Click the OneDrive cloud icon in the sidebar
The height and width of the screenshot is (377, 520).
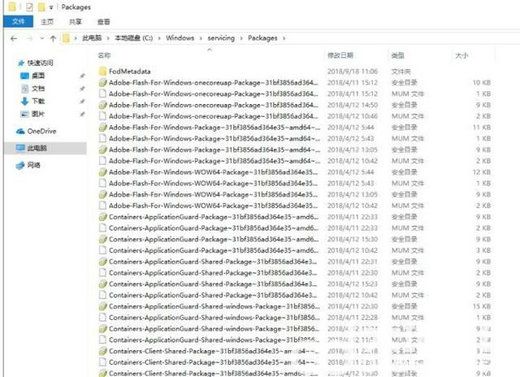pyautogui.click(x=21, y=131)
